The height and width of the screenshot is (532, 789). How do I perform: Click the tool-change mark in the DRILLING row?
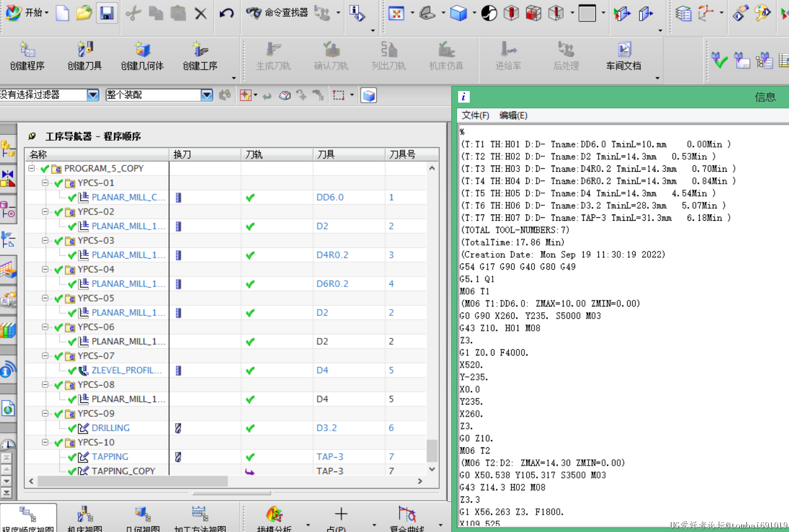[x=178, y=428]
